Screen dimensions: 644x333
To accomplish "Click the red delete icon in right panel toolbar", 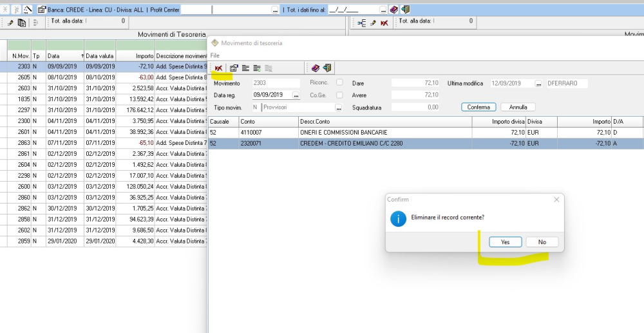I will click(x=384, y=23).
